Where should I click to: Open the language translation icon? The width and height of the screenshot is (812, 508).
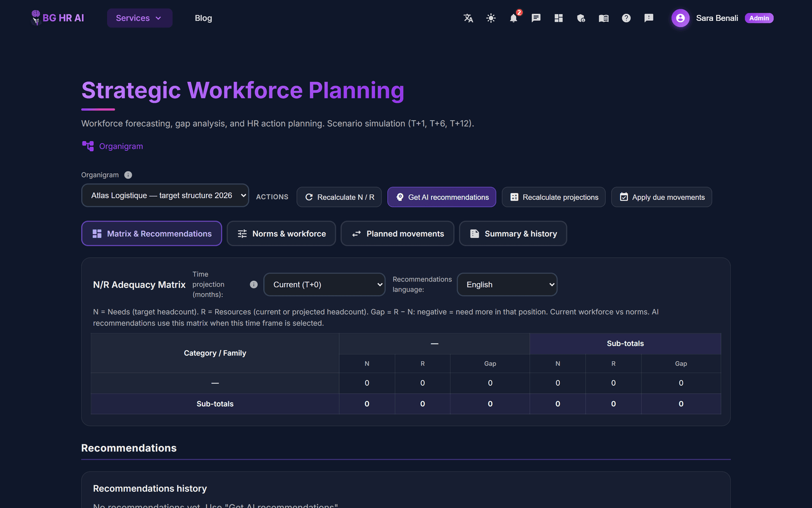click(468, 18)
